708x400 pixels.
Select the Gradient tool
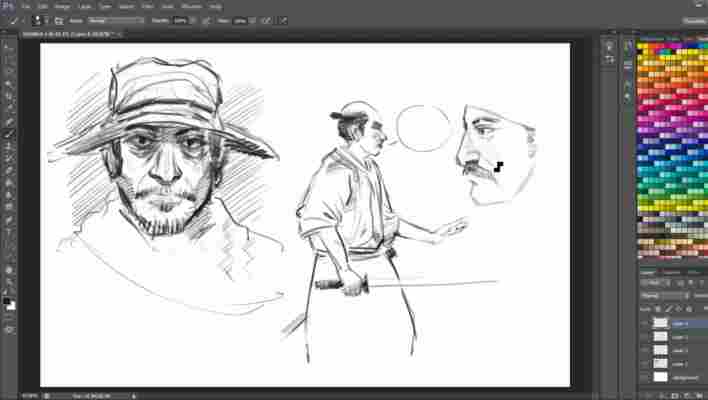tap(9, 183)
